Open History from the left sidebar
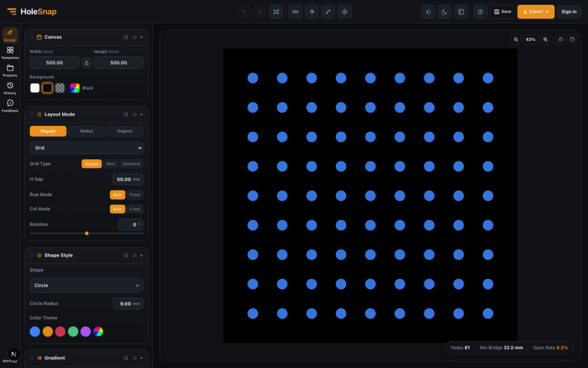588x368 pixels. (x=10, y=88)
